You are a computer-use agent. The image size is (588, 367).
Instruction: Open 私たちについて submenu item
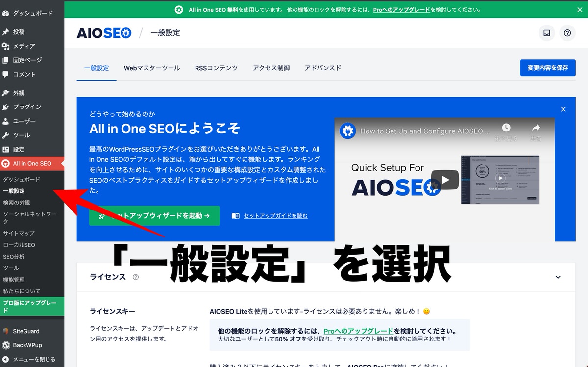click(x=22, y=291)
